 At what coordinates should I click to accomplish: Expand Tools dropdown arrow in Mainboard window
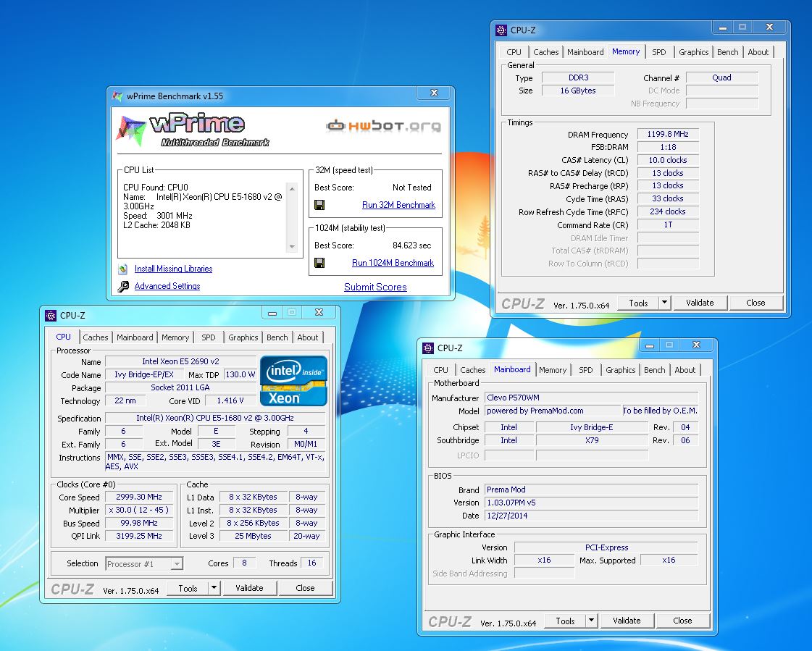coord(591,621)
